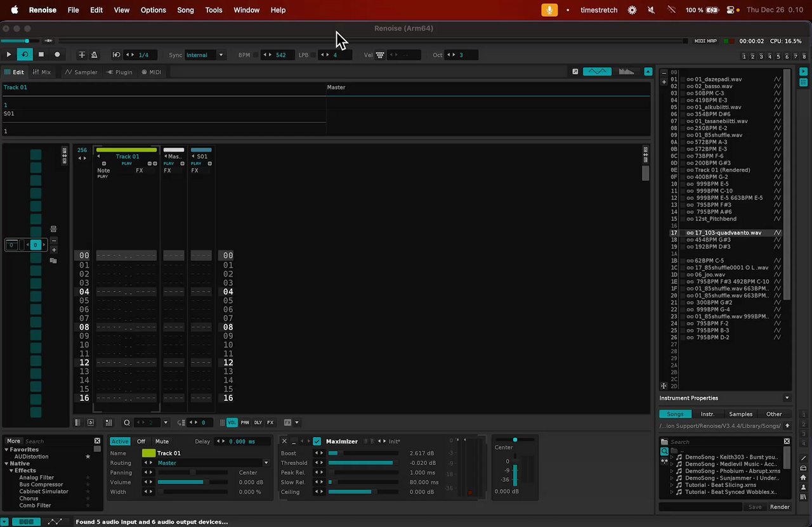Image resolution: width=812 pixels, height=527 pixels.
Task: Click the velocity keyboard icon next to Vel
Action: pyautogui.click(x=380, y=55)
